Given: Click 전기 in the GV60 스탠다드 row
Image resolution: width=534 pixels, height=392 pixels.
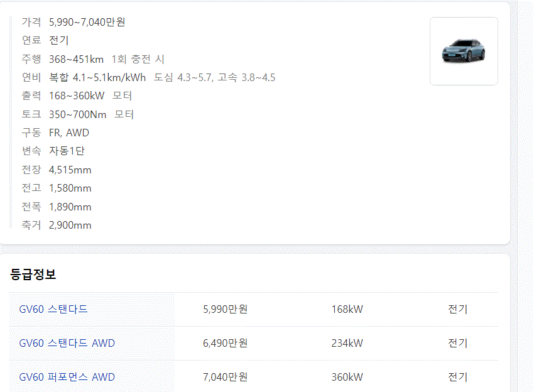Looking at the screenshot, I should tap(458, 309).
